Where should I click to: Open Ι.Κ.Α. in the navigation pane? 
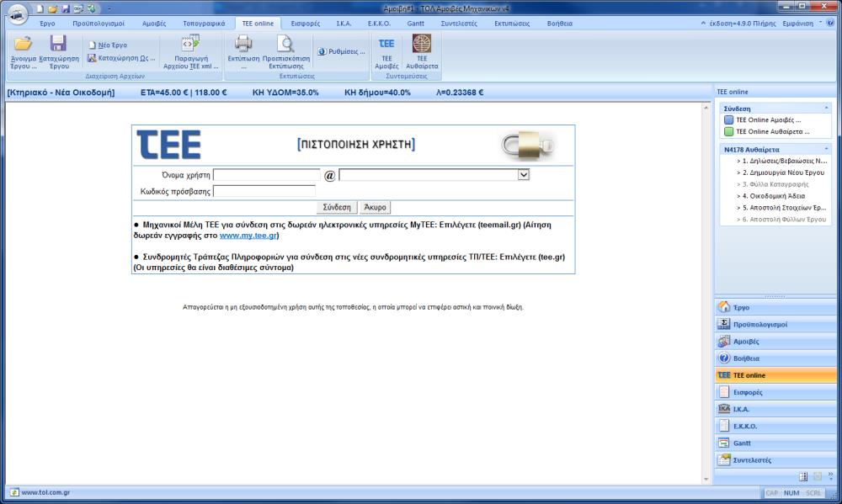coord(775,409)
